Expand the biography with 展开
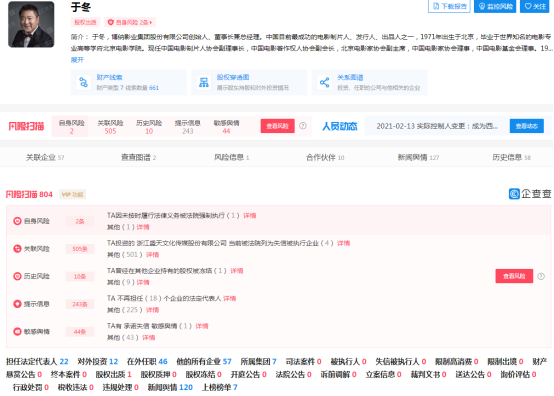 pos(77,60)
